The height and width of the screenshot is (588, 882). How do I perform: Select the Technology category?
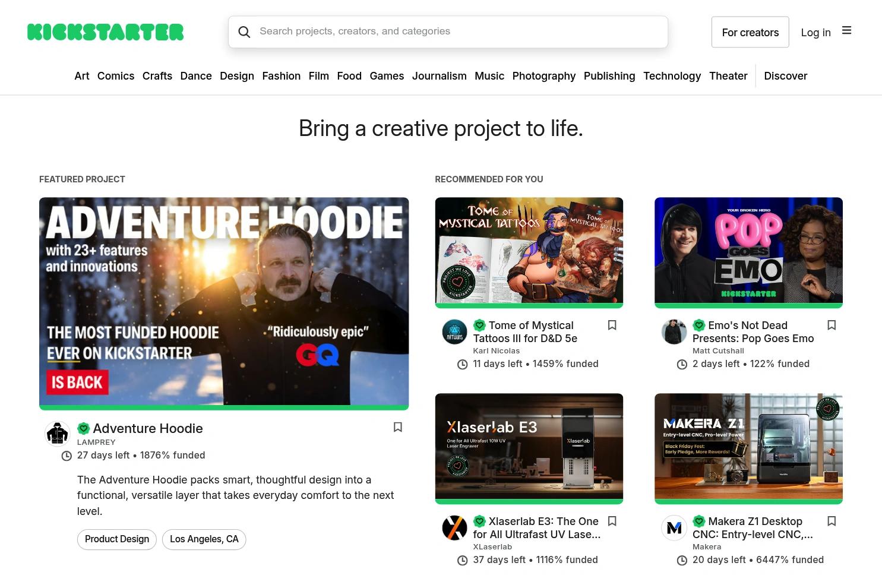[672, 76]
